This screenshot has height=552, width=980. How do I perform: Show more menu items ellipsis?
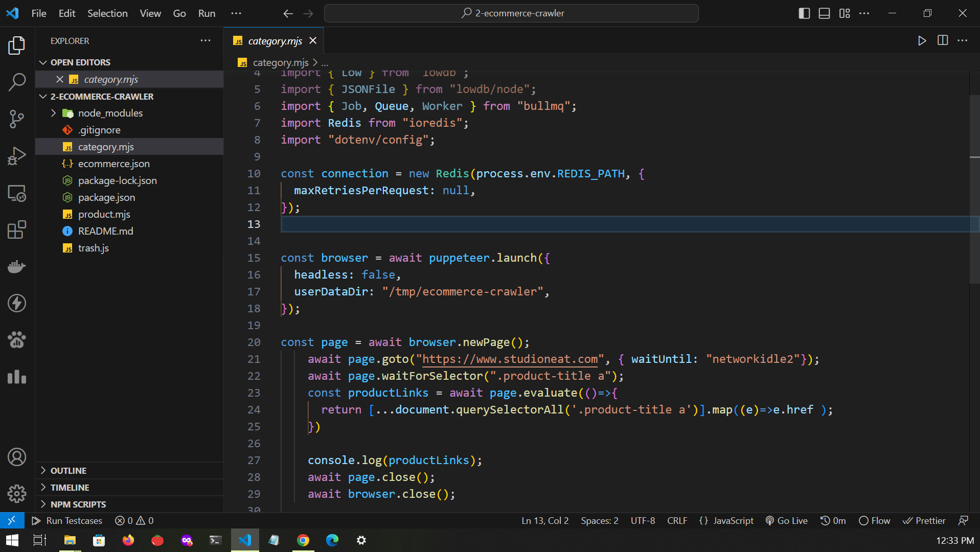point(236,13)
